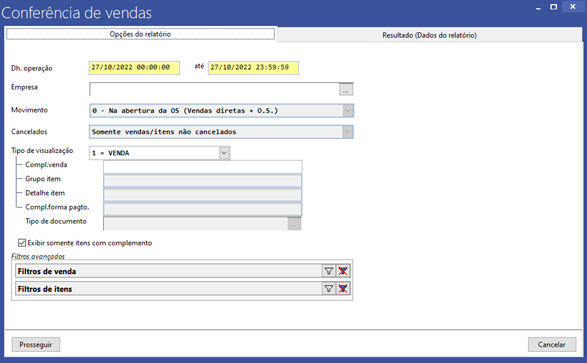The image size is (587, 363).
Task: Click the Empresa input field
Action: [215, 89]
